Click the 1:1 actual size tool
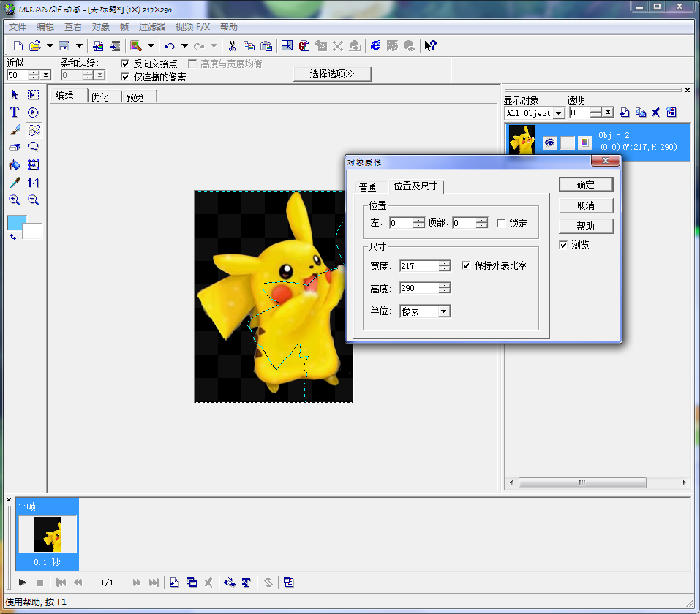The image size is (700, 614). (x=34, y=183)
